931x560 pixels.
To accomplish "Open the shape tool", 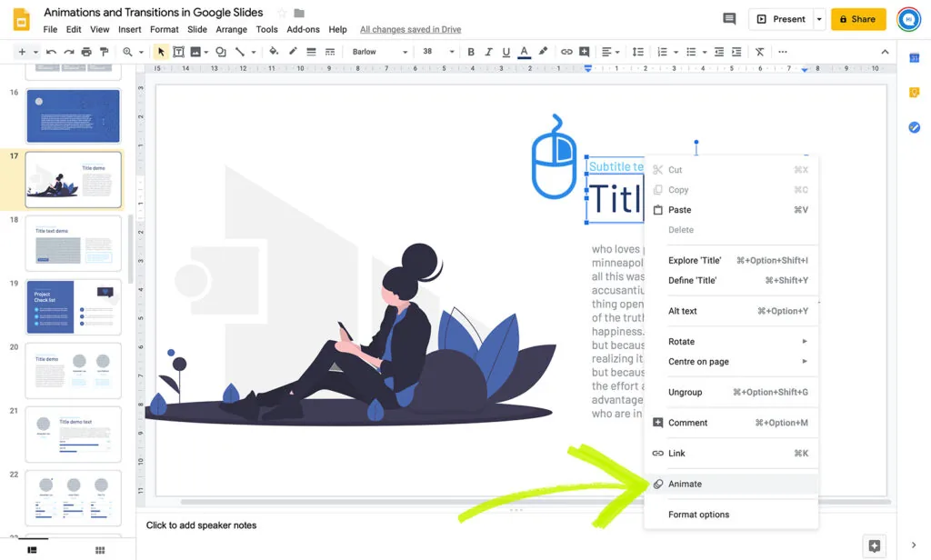I will [x=221, y=52].
